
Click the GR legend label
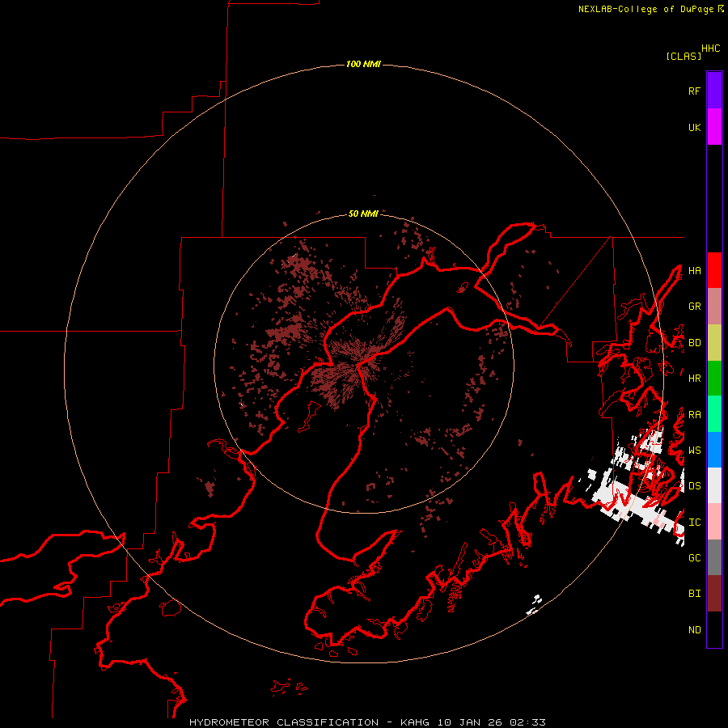pyautogui.click(x=694, y=307)
